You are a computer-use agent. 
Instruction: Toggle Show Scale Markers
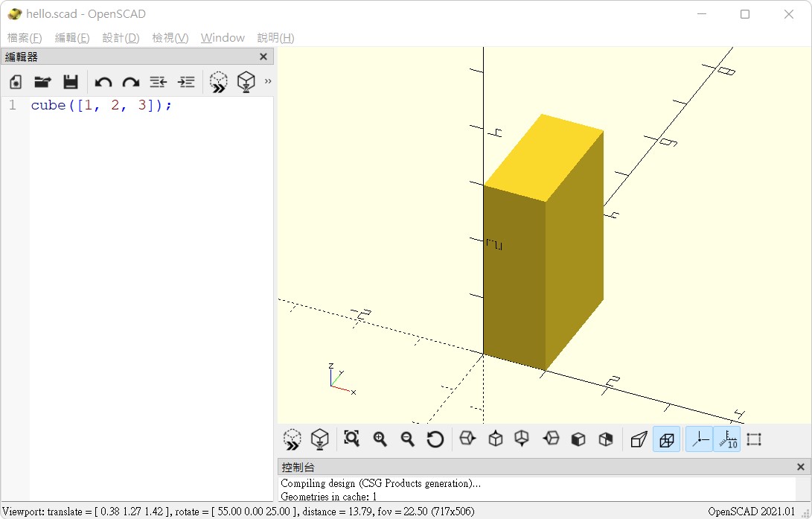[726, 439]
